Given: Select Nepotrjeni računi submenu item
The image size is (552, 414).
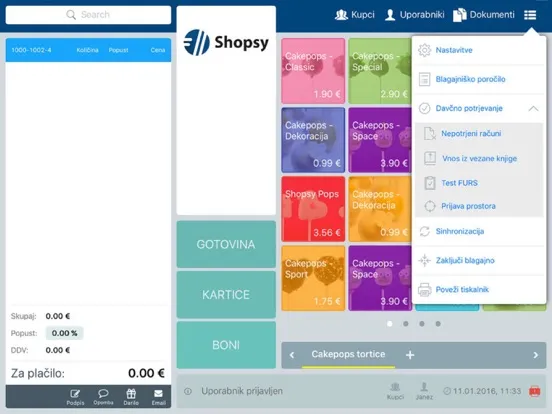Looking at the screenshot, I should pos(479,133).
